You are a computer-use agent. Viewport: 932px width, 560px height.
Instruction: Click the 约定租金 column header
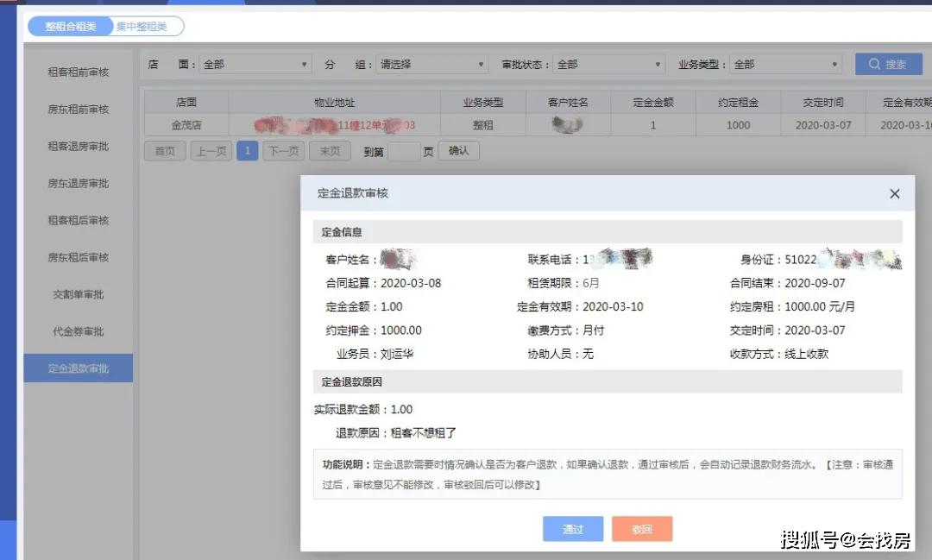point(738,103)
